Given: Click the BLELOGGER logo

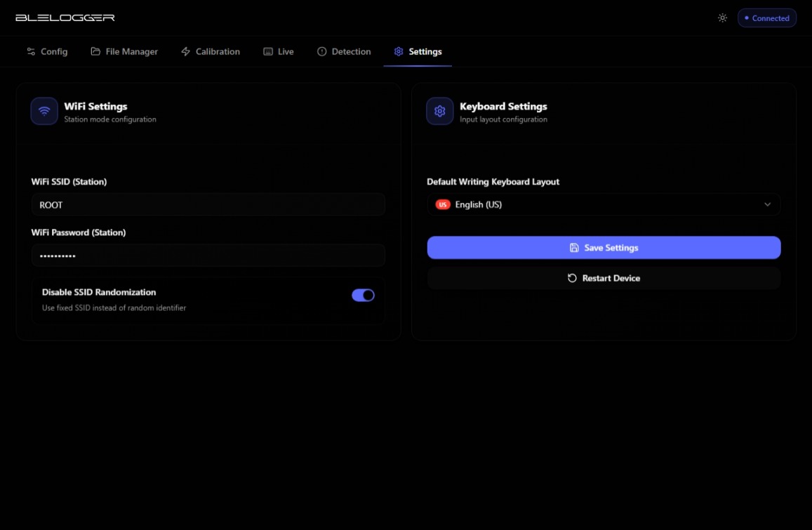Looking at the screenshot, I should pyautogui.click(x=65, y=18).
